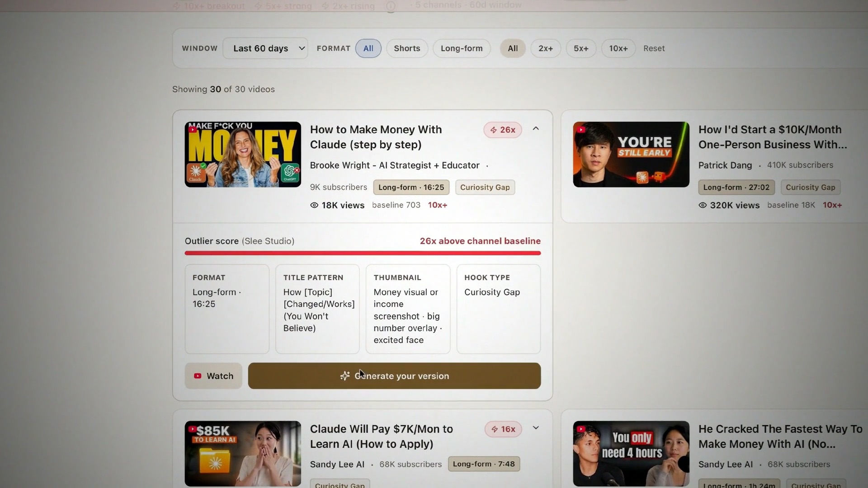Open the Brooke Wright money video thumbnail
This screenshot has height=488, width=868.
coord(243,154)
